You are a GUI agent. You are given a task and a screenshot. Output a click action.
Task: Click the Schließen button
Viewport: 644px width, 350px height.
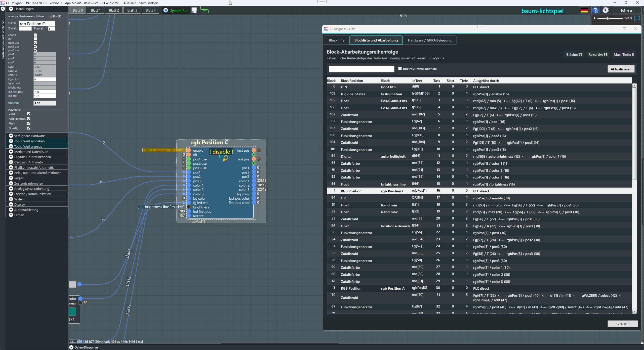point(623,324)
